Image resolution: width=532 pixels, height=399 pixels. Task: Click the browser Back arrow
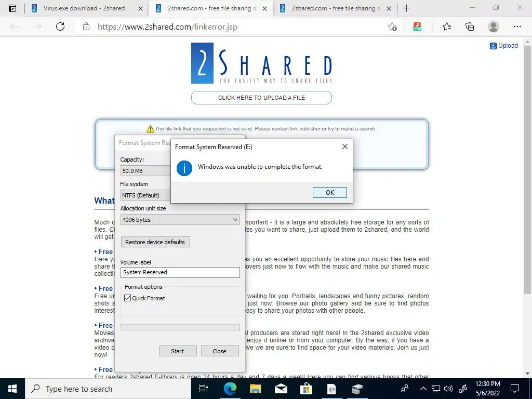coord(15,27)
